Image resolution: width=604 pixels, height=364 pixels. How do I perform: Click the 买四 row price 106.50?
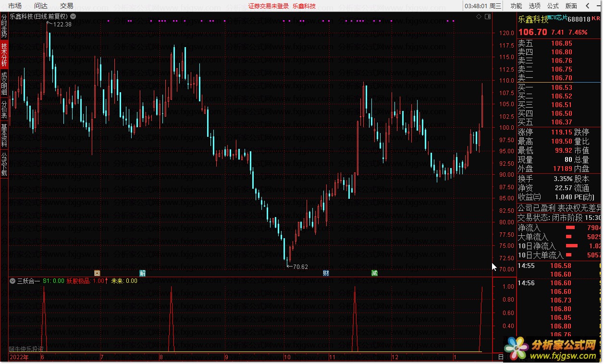pos(561,113)
